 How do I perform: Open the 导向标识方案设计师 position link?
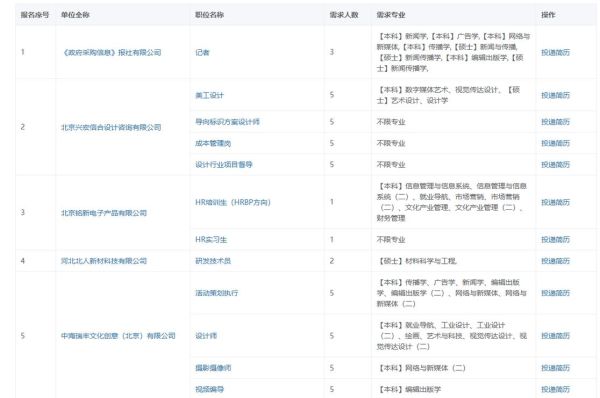click(227, 122)
